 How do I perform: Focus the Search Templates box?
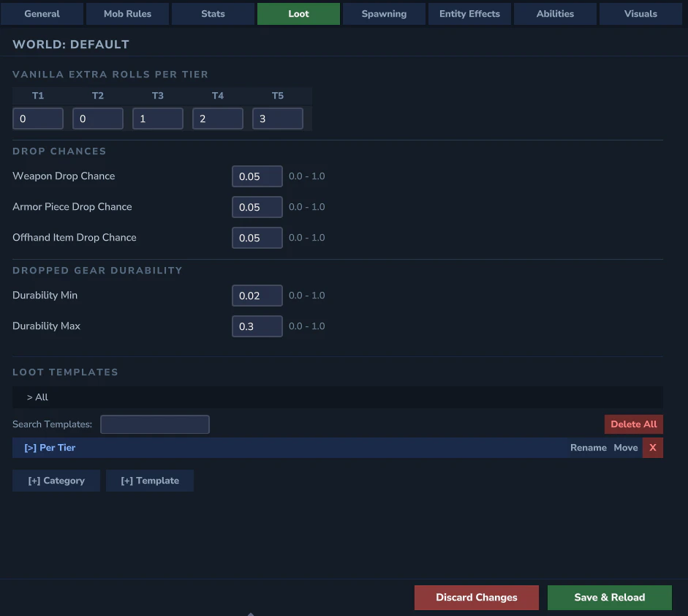[x=155, y=424]
